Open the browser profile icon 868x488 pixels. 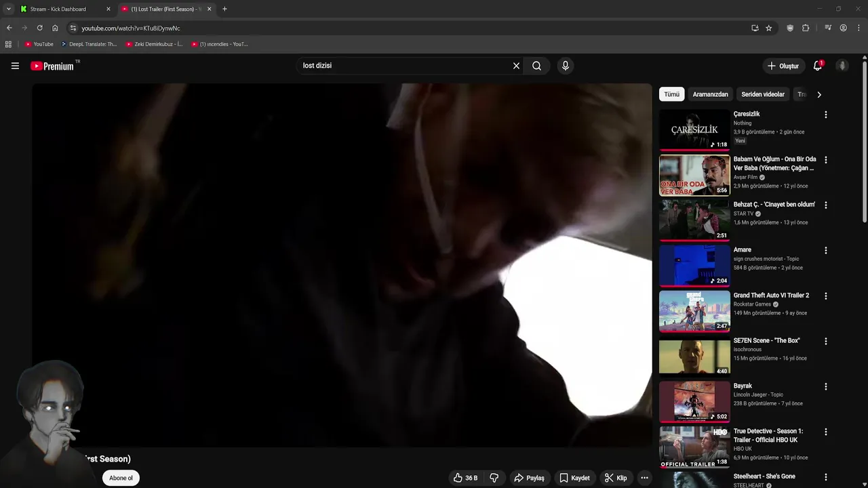(843, 28)
